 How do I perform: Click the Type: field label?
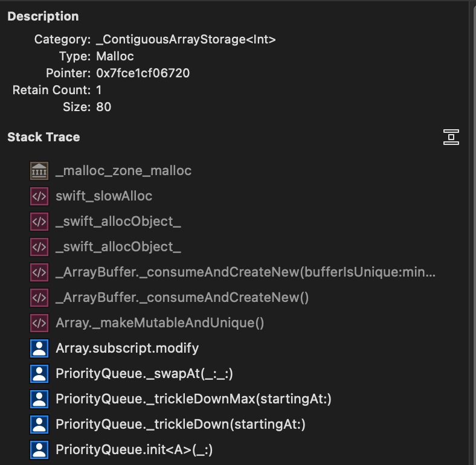tap(75, 56)
